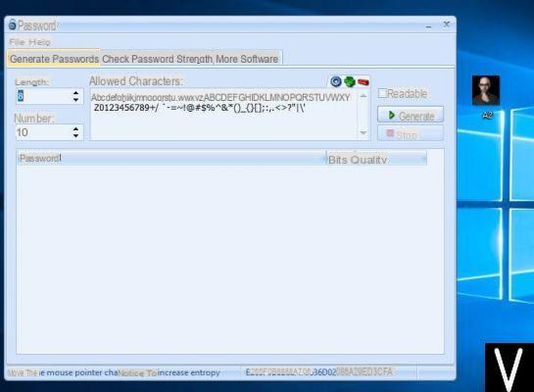Close the Password window
This screenshot has width=534, height=392.
click(447, 24)
